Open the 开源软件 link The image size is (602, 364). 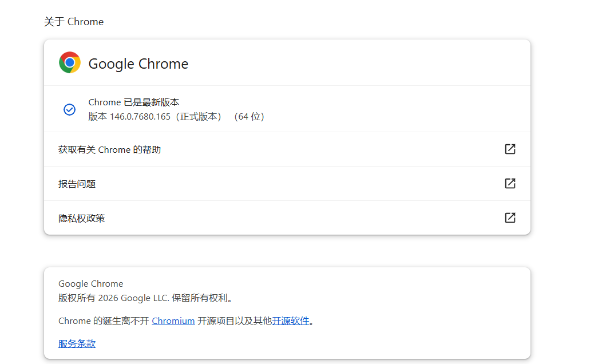pos(290,321)
